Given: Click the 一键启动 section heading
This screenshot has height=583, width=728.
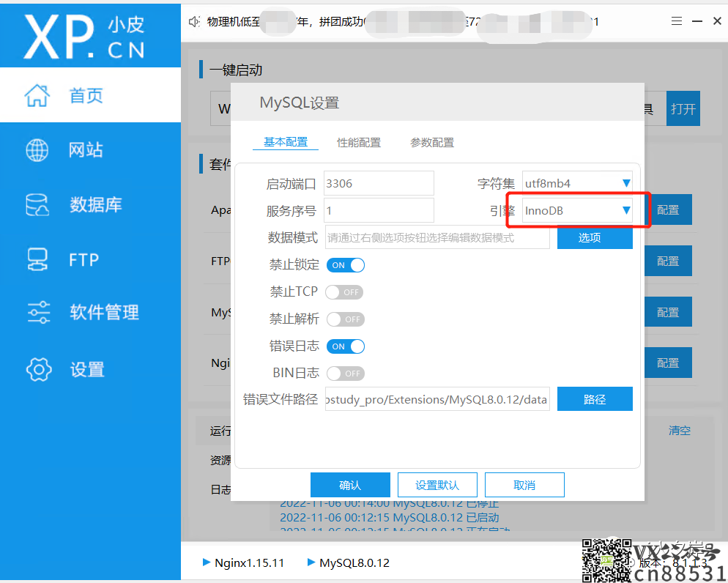Looking at the screenshot, I should pos(236,70).
